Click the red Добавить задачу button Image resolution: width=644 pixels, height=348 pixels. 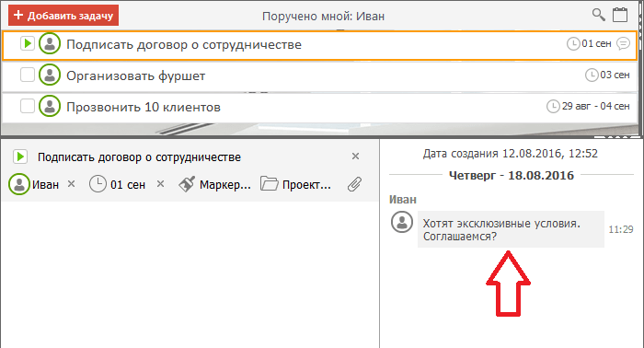[63, 16]
